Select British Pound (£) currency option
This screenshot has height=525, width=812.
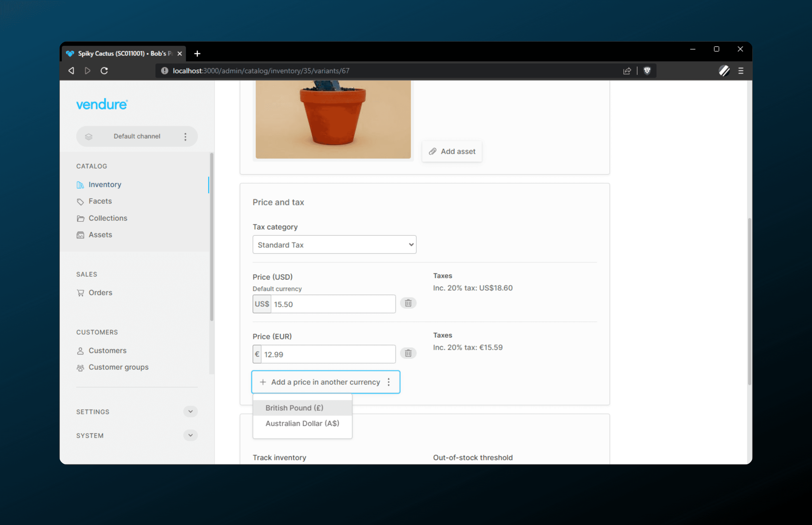[x=294, y=408]
